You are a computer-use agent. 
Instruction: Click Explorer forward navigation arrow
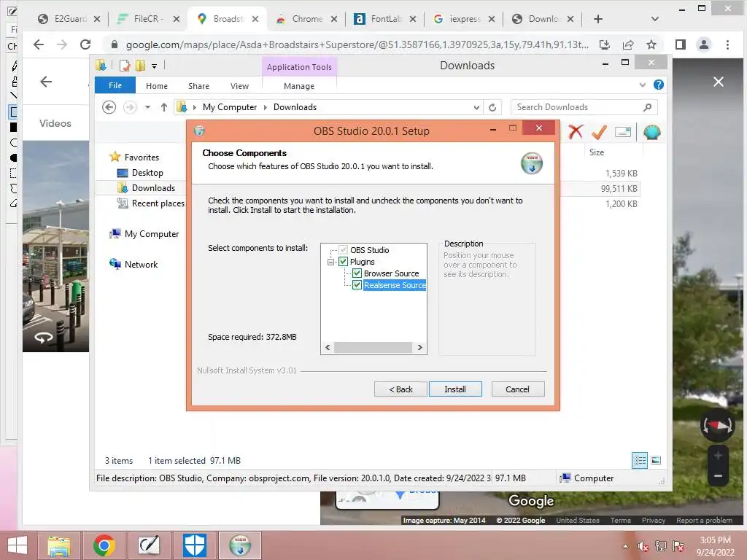point(130,107)
